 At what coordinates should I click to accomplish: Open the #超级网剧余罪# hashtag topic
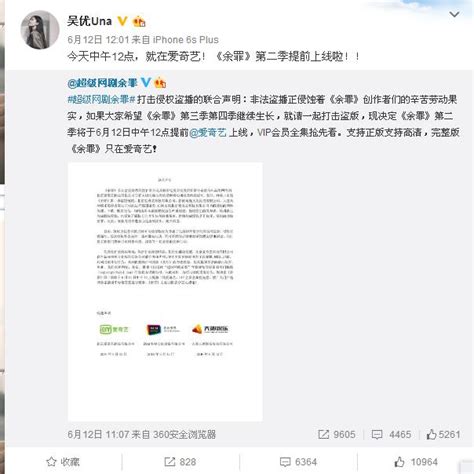click(x=101, y=99)
